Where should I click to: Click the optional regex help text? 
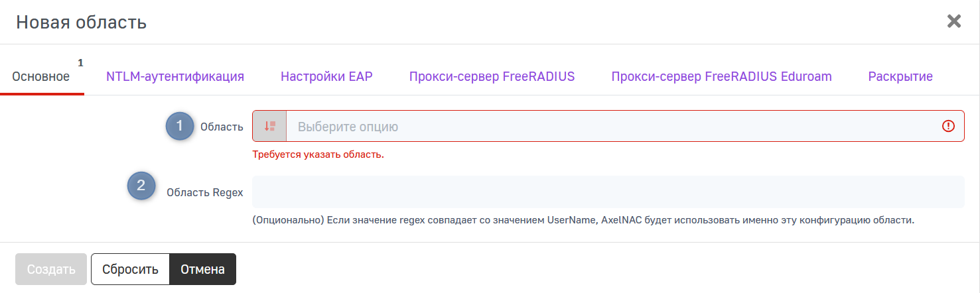(x=583, y=220)
